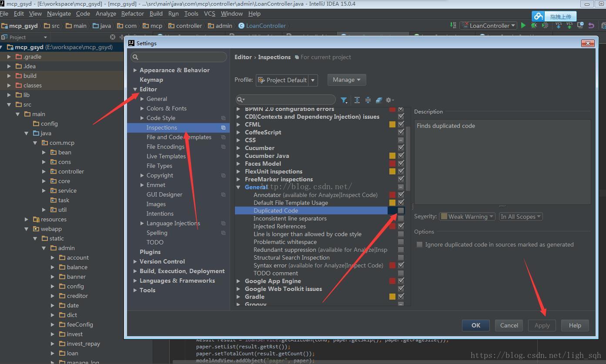Open the Navigate menu

pyautogui.click(x=59, y=13)
